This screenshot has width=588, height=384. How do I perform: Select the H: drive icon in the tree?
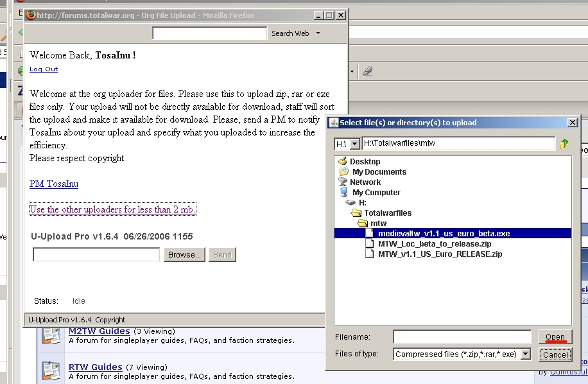pyautogui.click(x=350, y=202)
